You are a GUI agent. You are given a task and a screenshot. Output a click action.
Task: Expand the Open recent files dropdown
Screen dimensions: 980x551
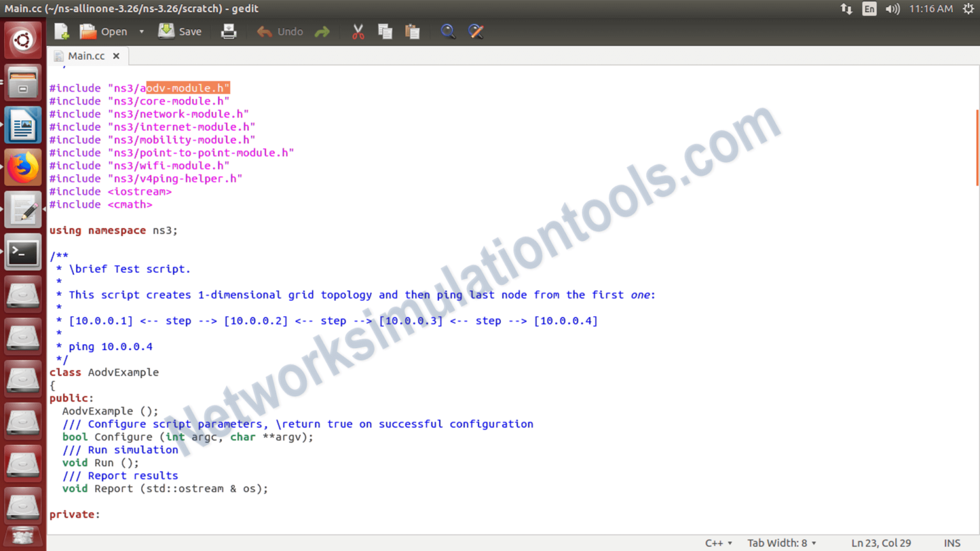pyautogui.click(x=141, y=31)
